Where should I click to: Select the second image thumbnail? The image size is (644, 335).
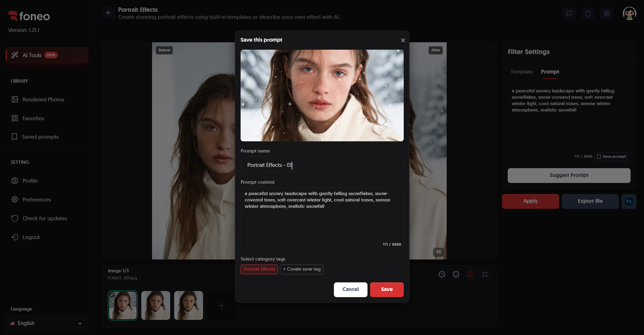(156, 305)
